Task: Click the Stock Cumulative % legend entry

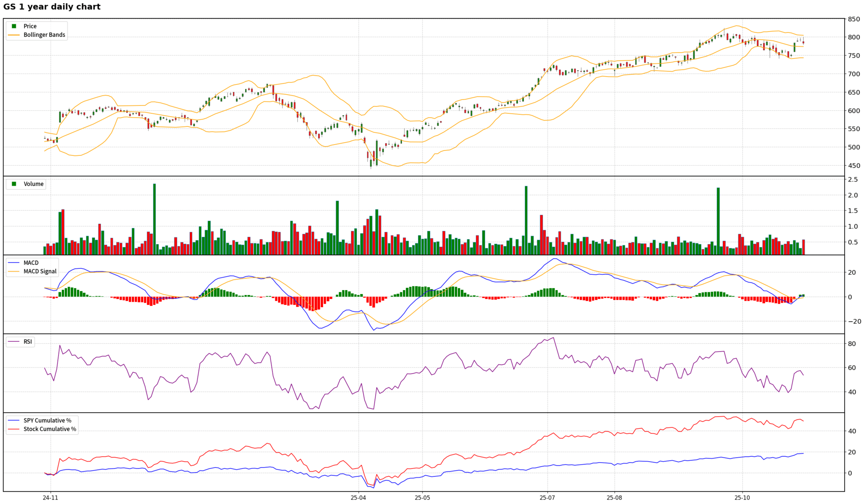Action: 50,429
